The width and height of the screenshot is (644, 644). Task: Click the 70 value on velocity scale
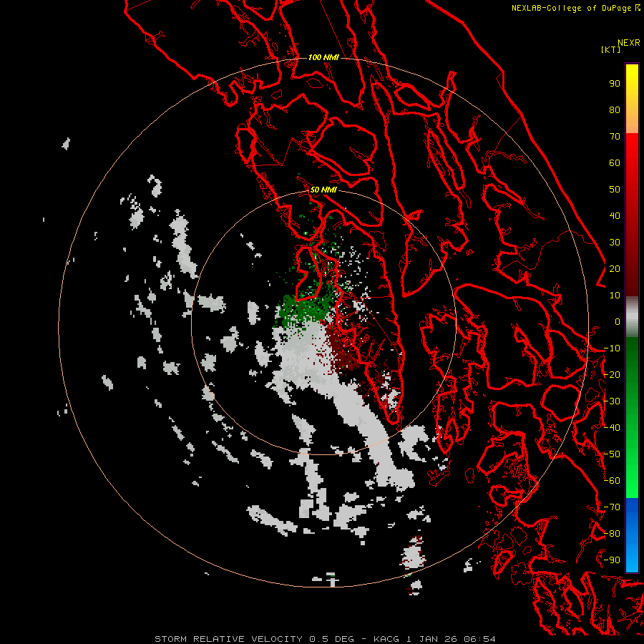click(615, 137)
